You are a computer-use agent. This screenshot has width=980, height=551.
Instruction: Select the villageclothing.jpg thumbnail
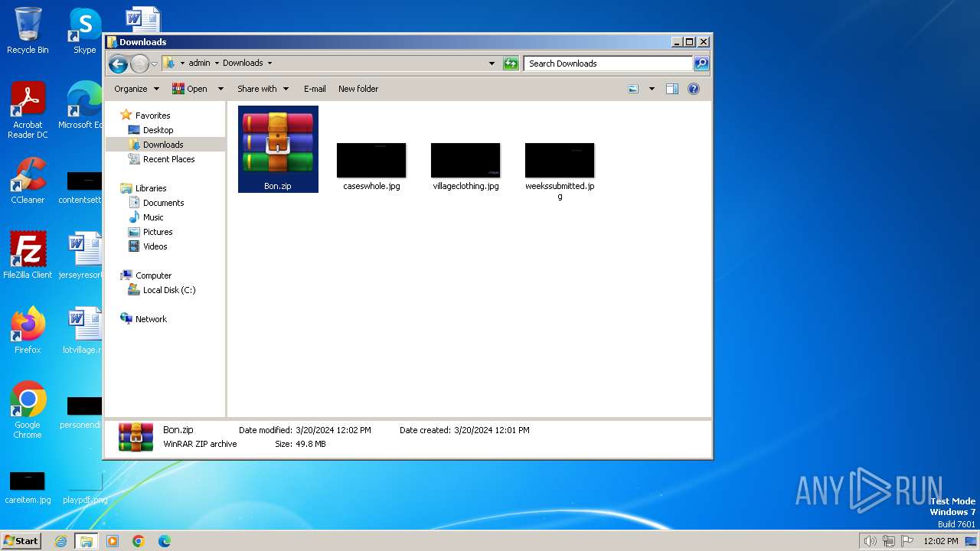point(465,167)
